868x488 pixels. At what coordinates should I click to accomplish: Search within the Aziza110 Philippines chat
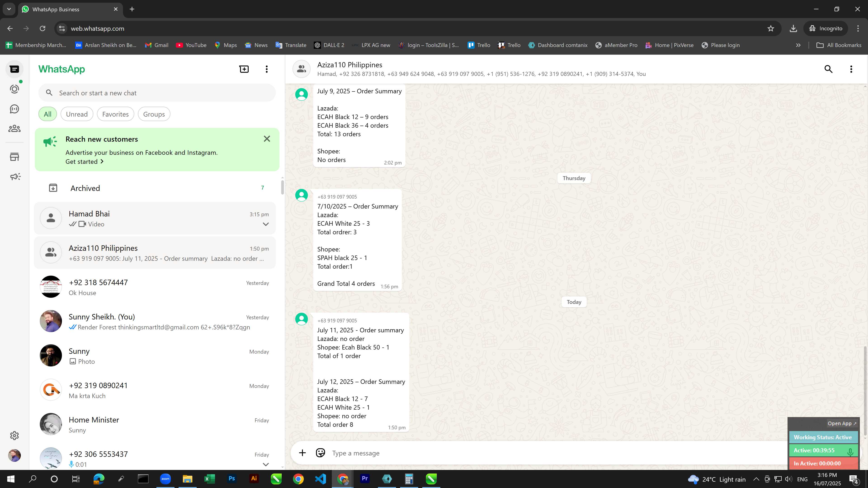pos(828,69)
